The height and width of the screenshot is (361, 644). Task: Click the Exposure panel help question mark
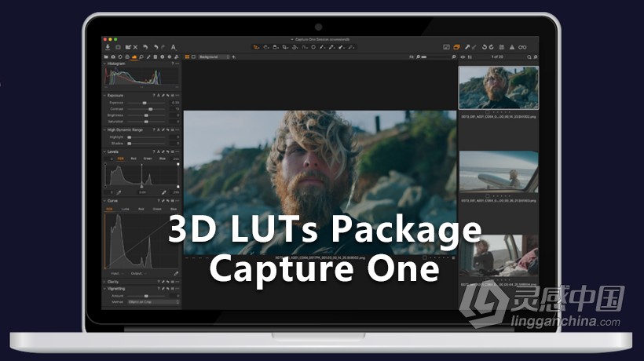tap(154, 95)
